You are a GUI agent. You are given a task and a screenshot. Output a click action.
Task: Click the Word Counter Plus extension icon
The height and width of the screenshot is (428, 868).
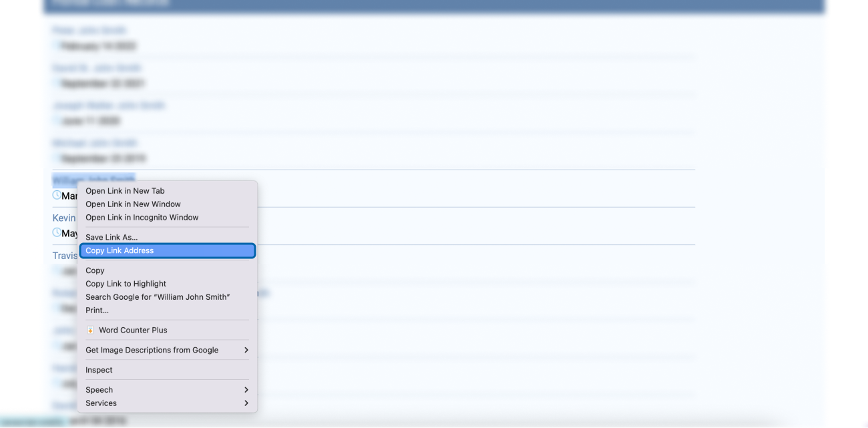[90, 331]
